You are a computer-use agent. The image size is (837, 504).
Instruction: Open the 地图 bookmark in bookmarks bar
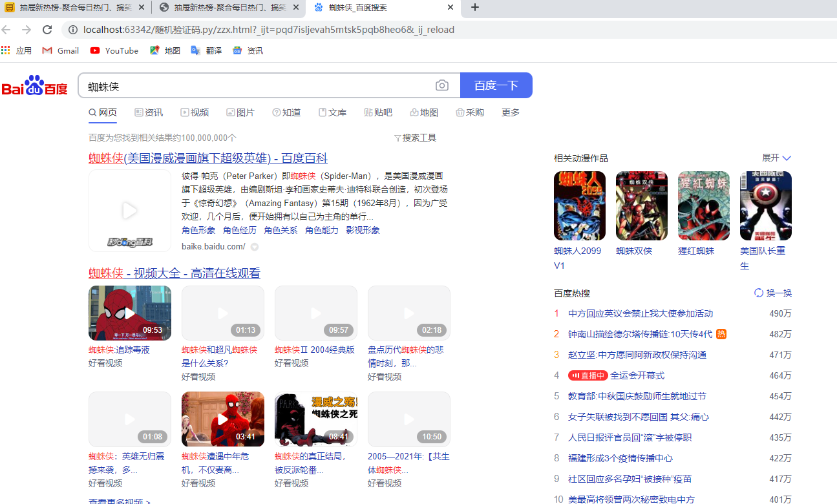[x=165, y=50]
